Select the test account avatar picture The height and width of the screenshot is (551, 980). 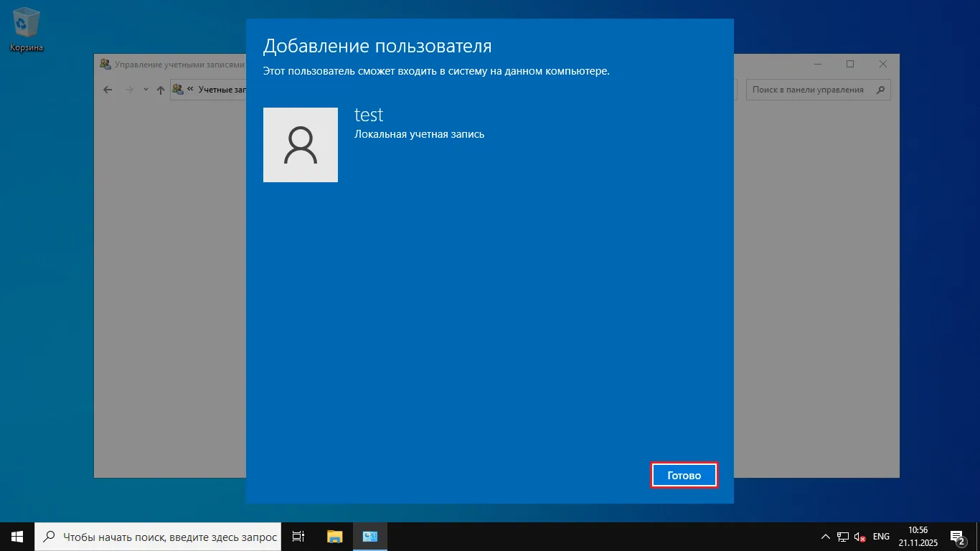[301, 144]
